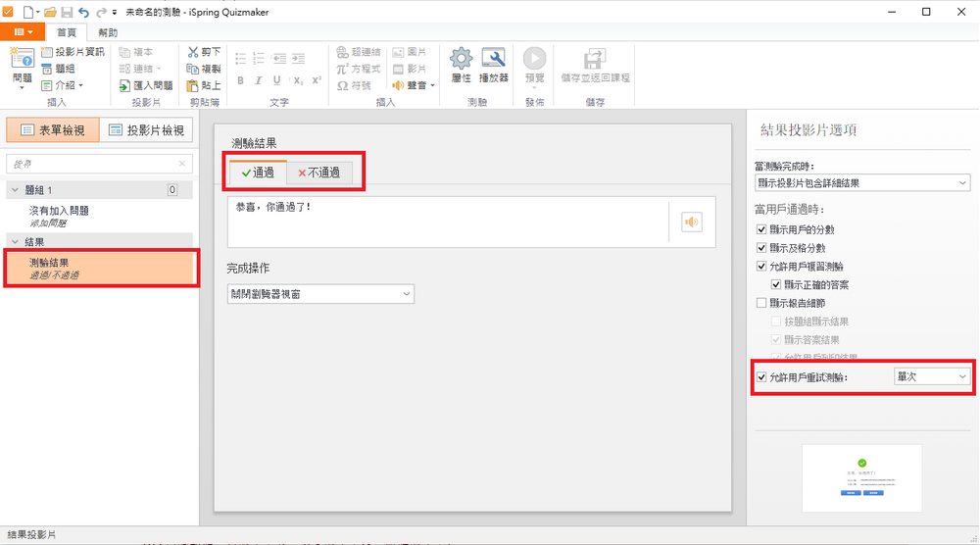The image size is (980, 545).
Task: Collapse the 結果 section
Action: (15, 241)
